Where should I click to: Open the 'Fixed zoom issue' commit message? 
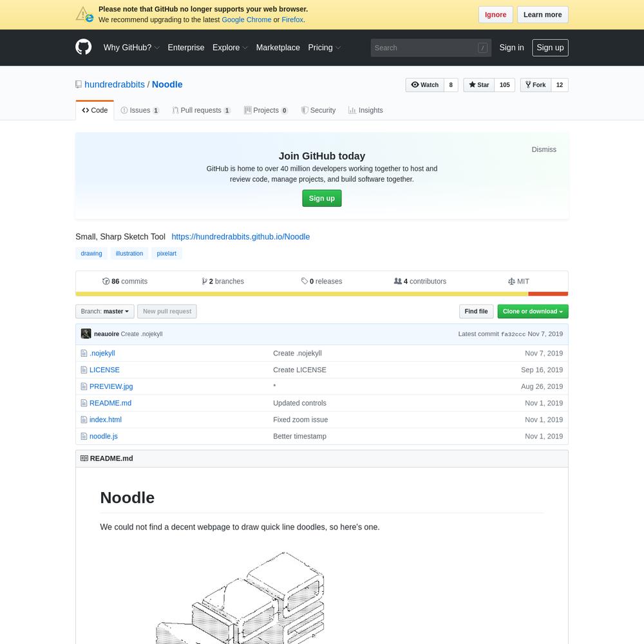click(x=300, y=420)
